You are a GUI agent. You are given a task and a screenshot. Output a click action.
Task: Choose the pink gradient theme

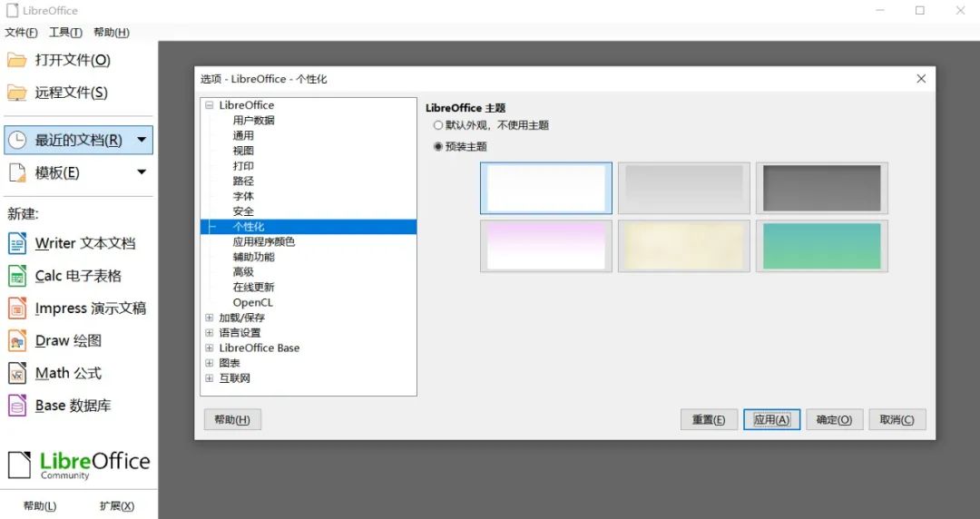(546, 246)
